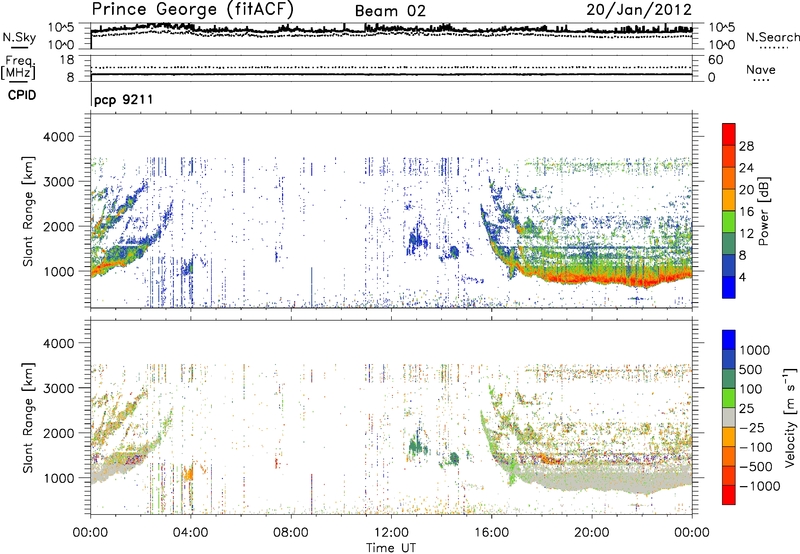Click the left '10^5' noise axis value
Screen dimensions: 800x554
pyautogui.click(x=61, y=27)
